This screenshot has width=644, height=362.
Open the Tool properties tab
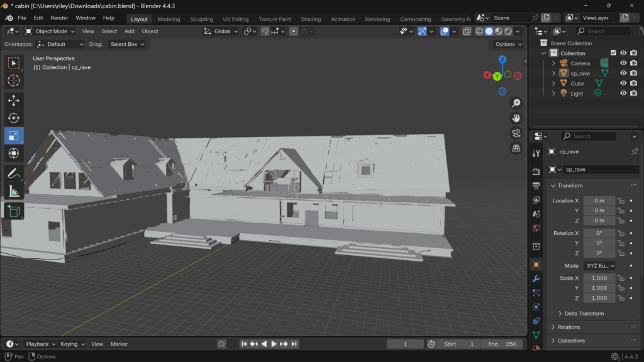tap(536, 153)
